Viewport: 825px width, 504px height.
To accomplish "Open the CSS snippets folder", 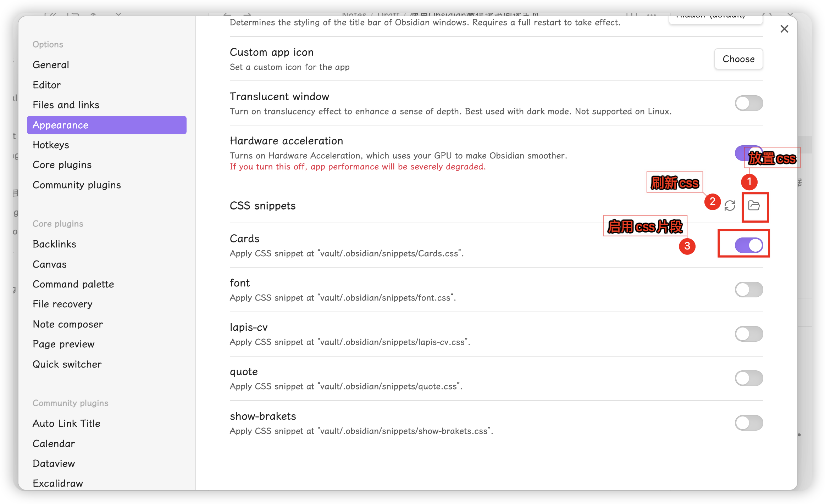I will pos(754,206).
